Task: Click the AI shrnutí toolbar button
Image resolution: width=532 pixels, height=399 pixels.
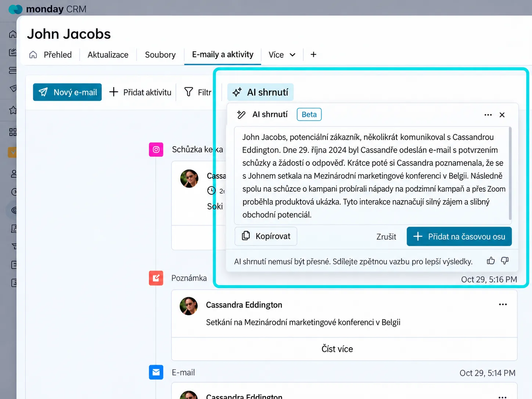Action: point(260,92)
